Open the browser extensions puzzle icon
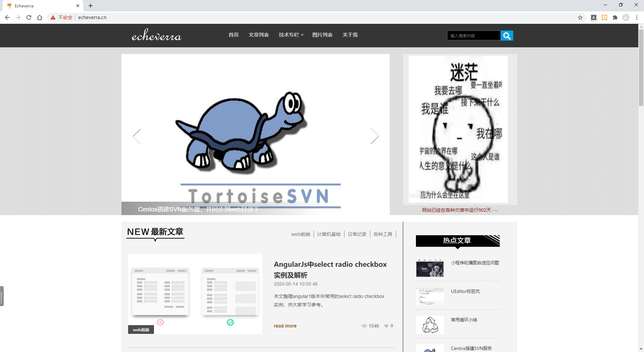 615,17
